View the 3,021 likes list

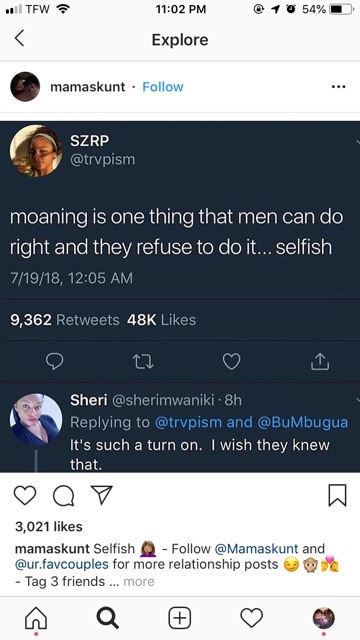click(x=49, y=527)
